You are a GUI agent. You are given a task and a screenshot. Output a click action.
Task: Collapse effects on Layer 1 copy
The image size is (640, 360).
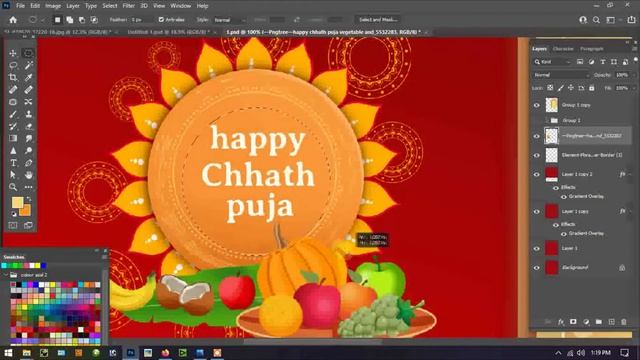(630, 212)
